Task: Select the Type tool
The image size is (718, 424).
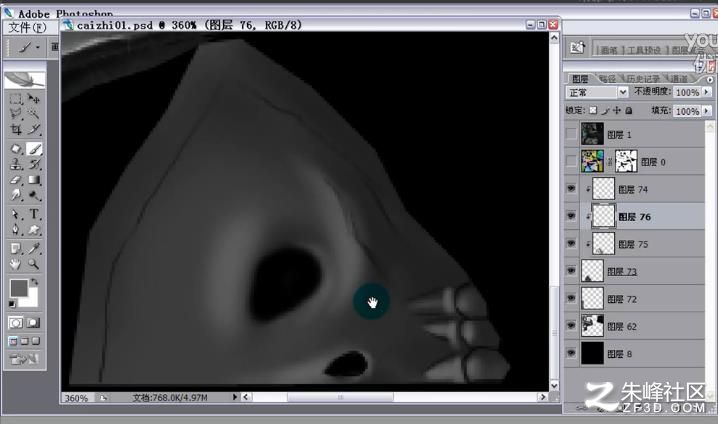Action: (34, 214)
